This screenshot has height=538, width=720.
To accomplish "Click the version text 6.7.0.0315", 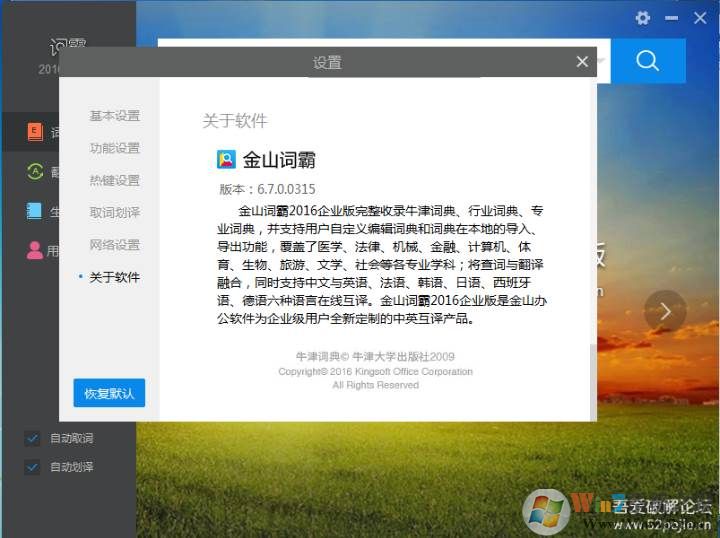I will pos(286,189).
